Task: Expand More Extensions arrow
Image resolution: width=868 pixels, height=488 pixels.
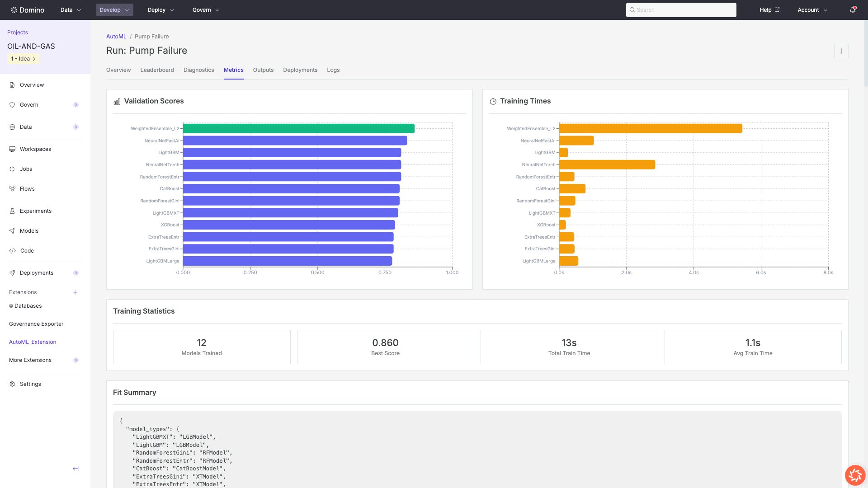Action: (76, 360)
